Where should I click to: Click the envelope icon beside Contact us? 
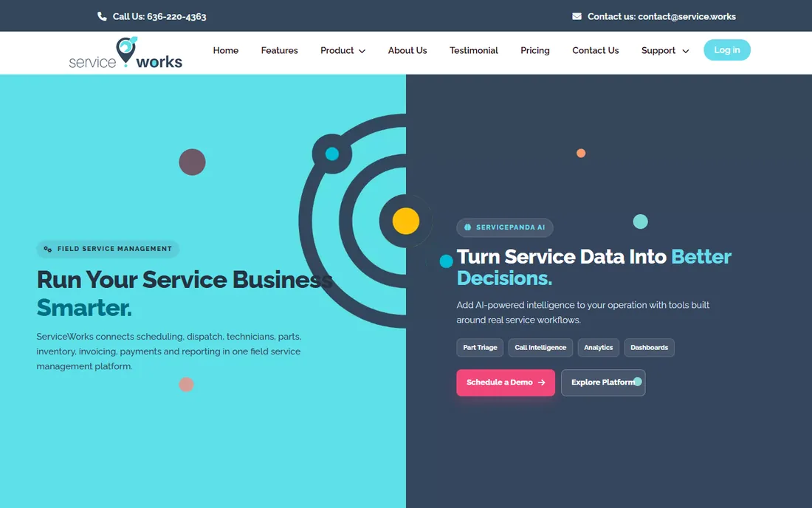(x=577, y=16)
